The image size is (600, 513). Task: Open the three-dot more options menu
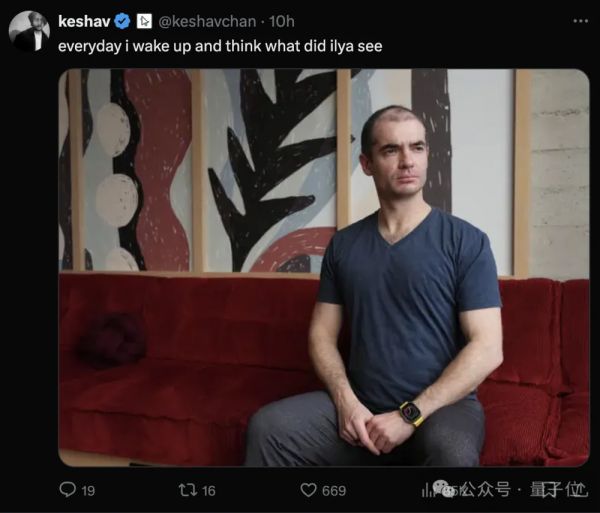(581, 20)
